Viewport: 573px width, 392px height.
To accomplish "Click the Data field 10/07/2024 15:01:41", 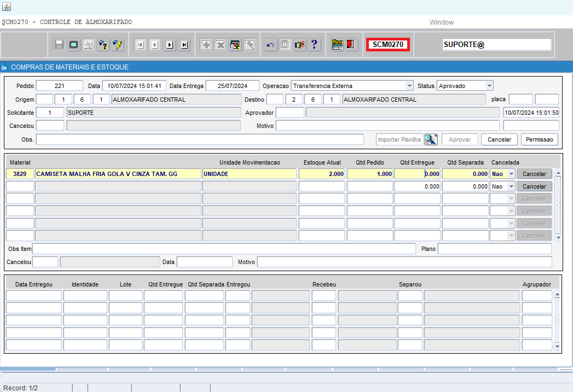I will click(x=134, y=86).
